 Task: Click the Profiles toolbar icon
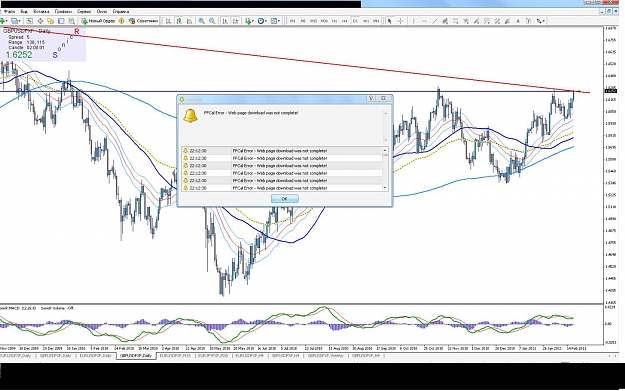tap(15, 21)
